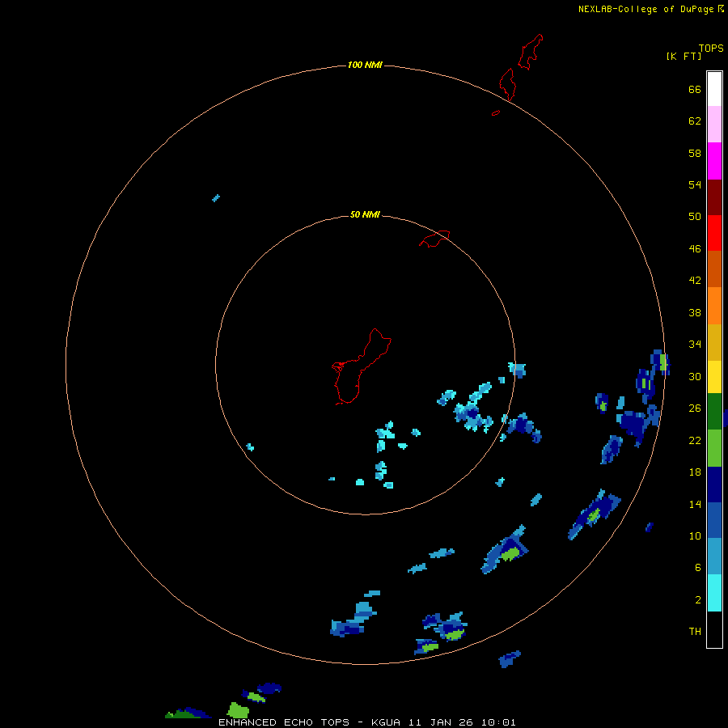Pick the medium blue legend color segment
The width and height of the screenshot is (728, 728).
coord(714,520)
